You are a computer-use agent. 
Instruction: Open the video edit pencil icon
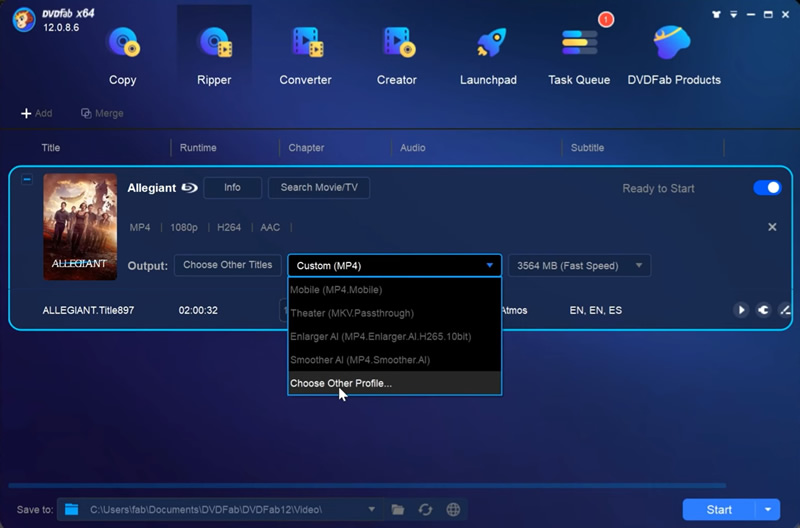click(x=785, y=310)
